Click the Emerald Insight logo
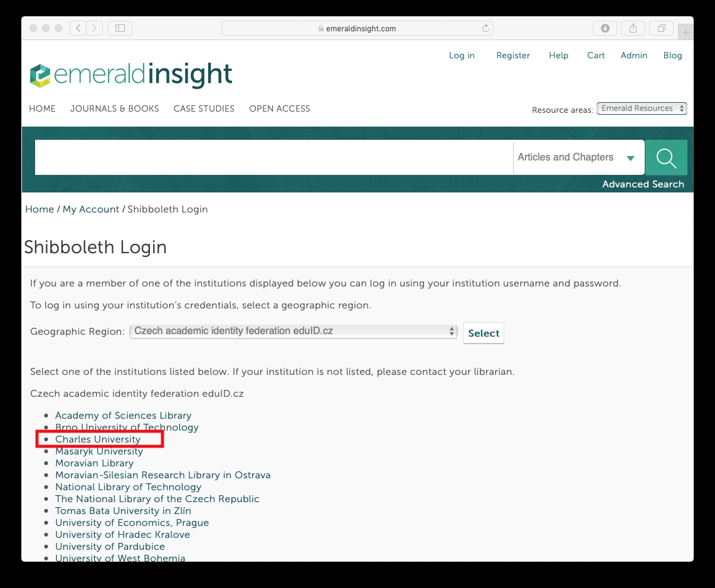 coord(131,75)
